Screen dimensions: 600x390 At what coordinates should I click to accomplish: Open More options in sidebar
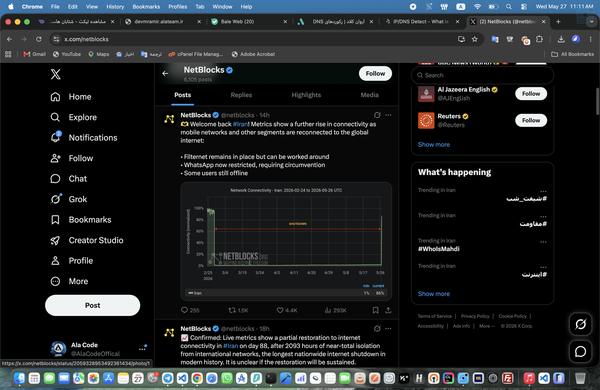point(70,281)
